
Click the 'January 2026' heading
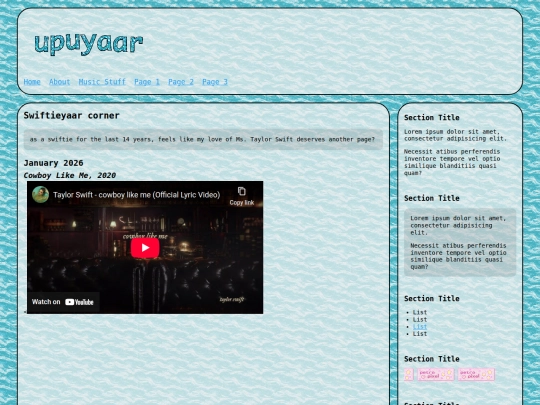pos(53,163)
